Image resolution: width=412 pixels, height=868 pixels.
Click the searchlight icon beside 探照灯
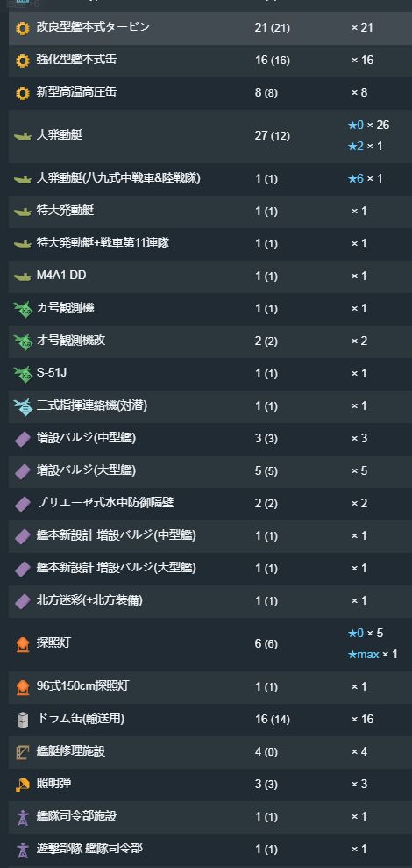[x=22, y=644]
